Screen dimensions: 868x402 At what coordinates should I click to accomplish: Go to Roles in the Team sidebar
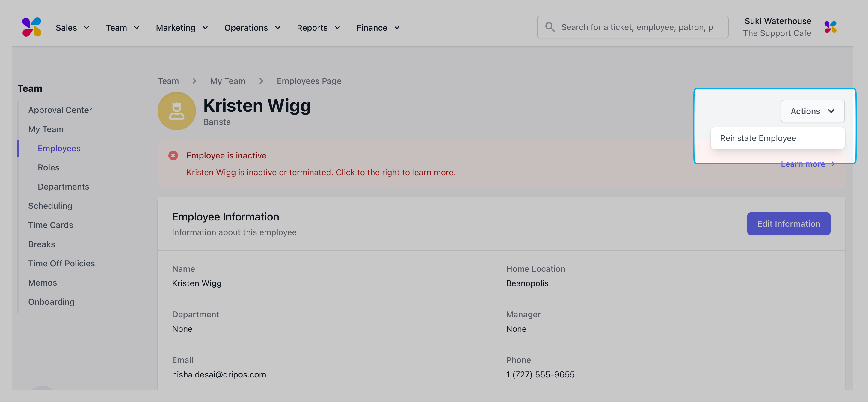click(49, 167)
